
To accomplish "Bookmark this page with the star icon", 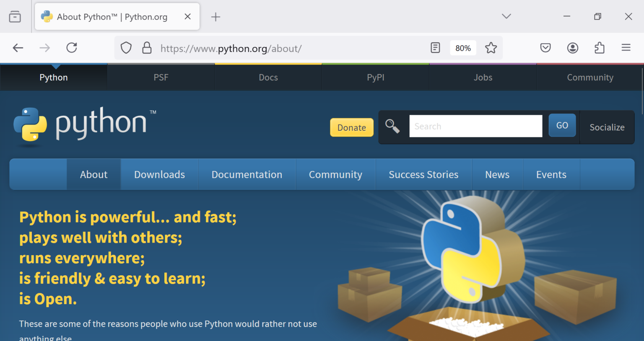I will 491,48.
